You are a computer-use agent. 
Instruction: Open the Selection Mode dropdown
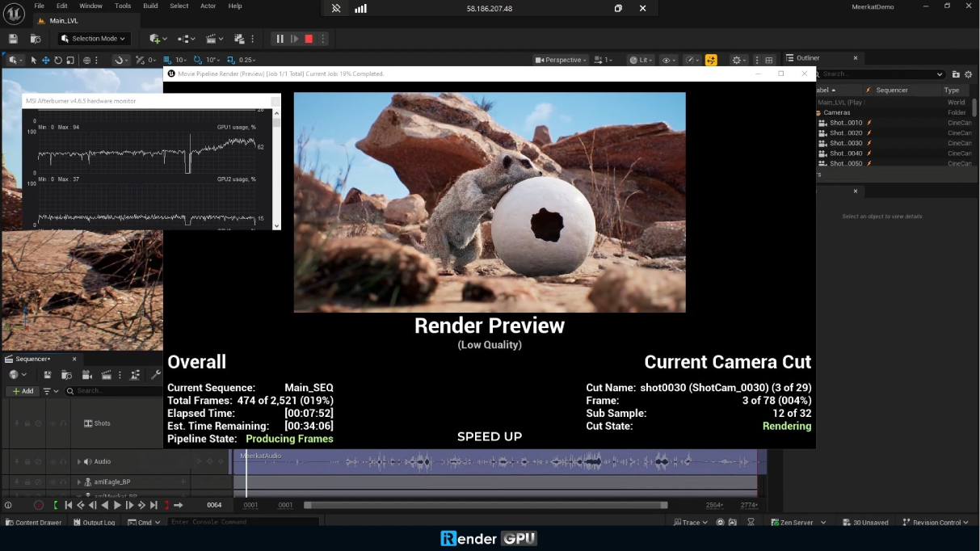coord(93,38)
